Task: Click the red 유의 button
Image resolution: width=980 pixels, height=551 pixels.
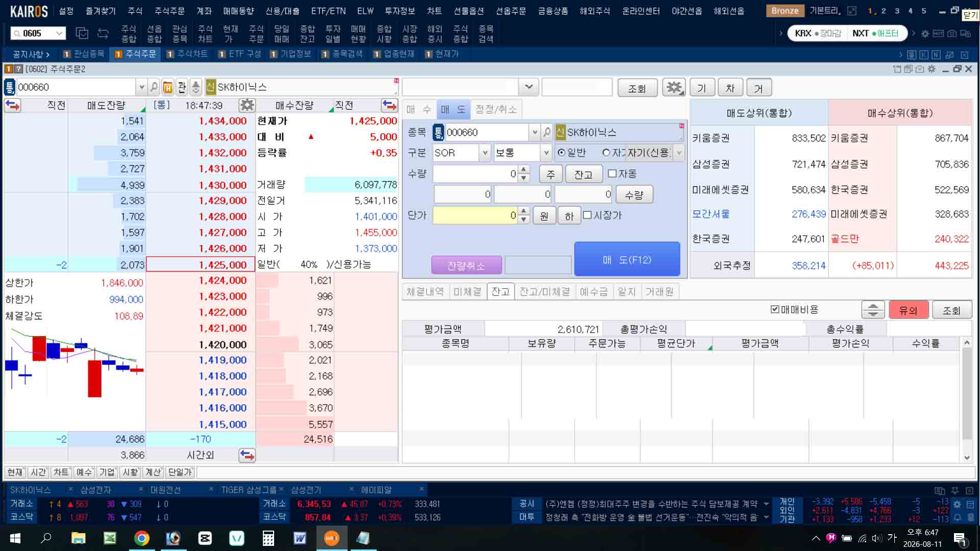Action: (x=908, y=310)
